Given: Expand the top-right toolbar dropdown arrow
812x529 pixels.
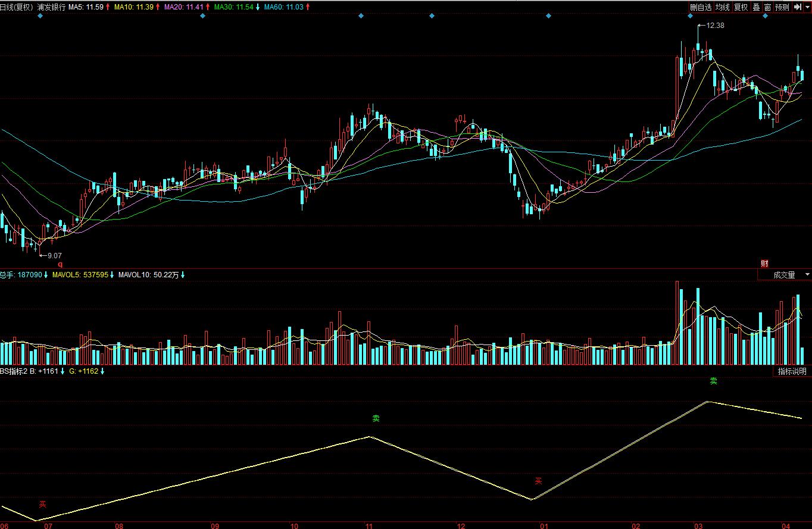Looking at the screenshot, I should [x=807, y=7].
